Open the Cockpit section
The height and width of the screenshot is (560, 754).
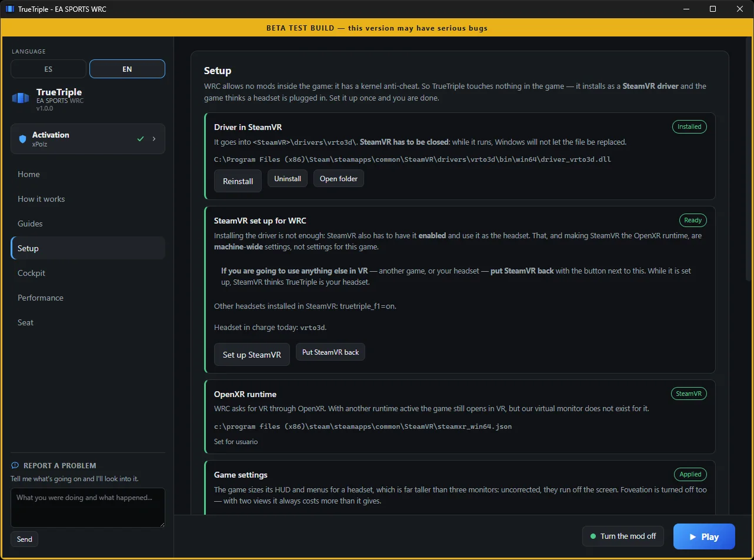[x=88, y=273]
